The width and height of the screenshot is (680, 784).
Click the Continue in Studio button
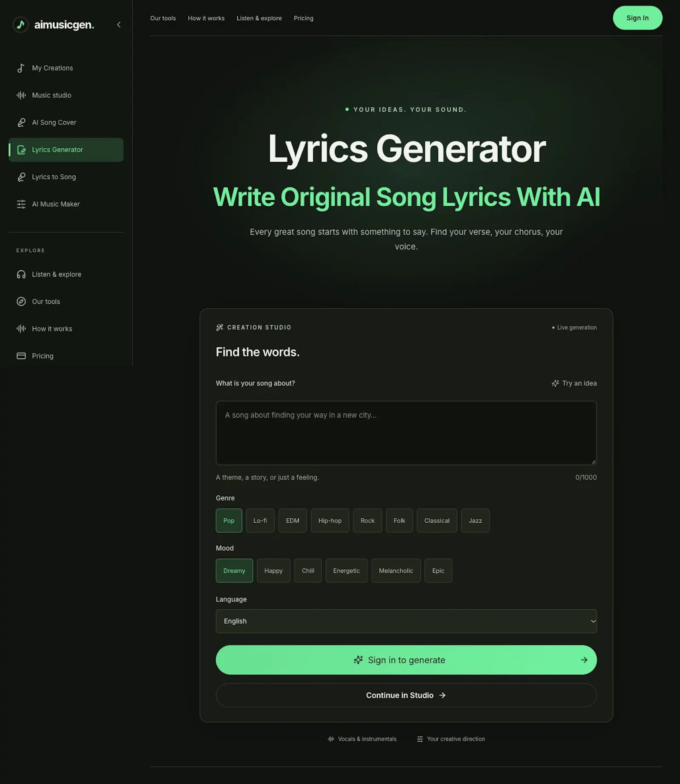(x=406, y=695)
